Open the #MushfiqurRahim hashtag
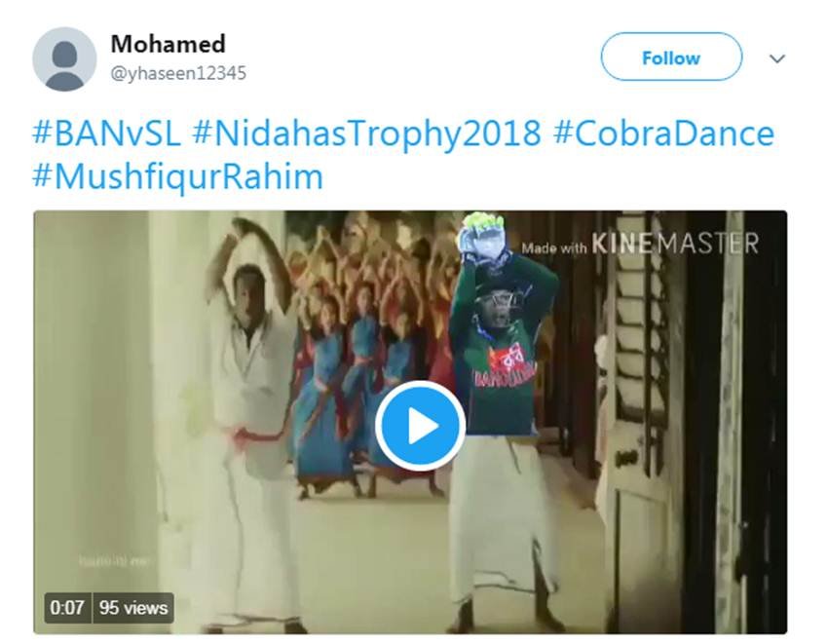This screenshot has width=828, height=644. [x=177, y=175]
